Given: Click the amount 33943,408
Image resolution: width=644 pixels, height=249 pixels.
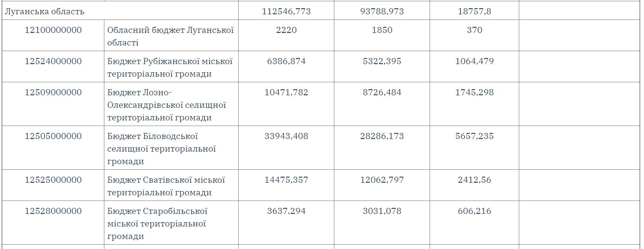Looking at the screenshot, I should (x=286, y=136).
